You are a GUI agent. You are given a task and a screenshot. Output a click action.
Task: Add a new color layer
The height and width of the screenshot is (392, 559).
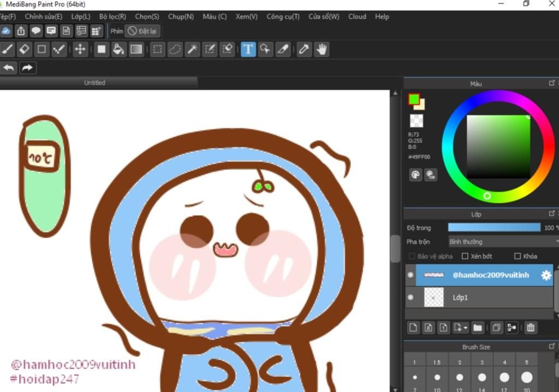pos(413,328)
